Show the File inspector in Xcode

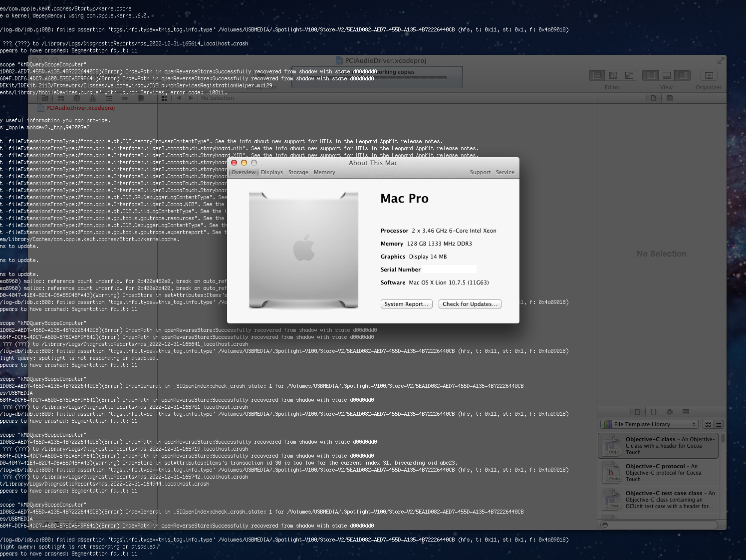(x=654, y=98)
